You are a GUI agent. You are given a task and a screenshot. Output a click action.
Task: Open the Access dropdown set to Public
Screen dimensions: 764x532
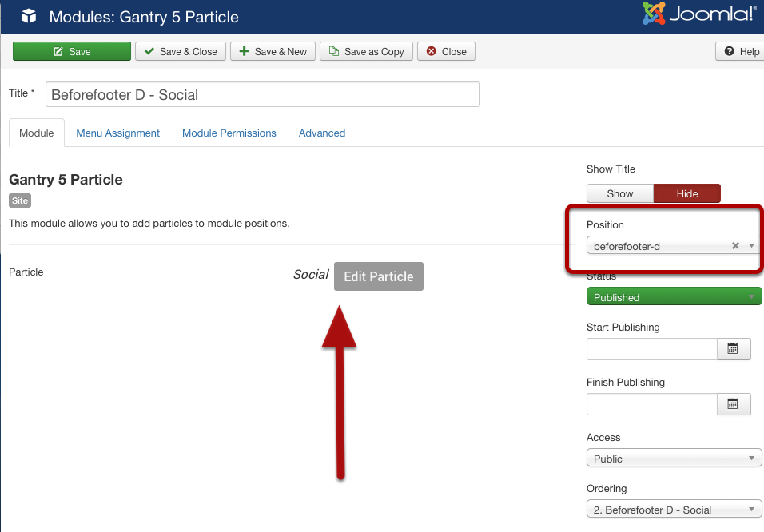tap(674, 459)
